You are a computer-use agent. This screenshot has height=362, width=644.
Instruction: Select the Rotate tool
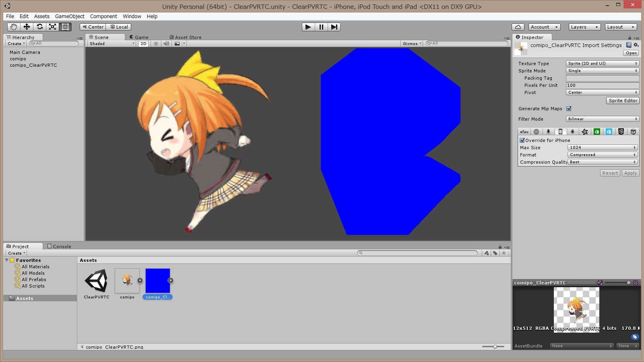[x=39, y=27]
